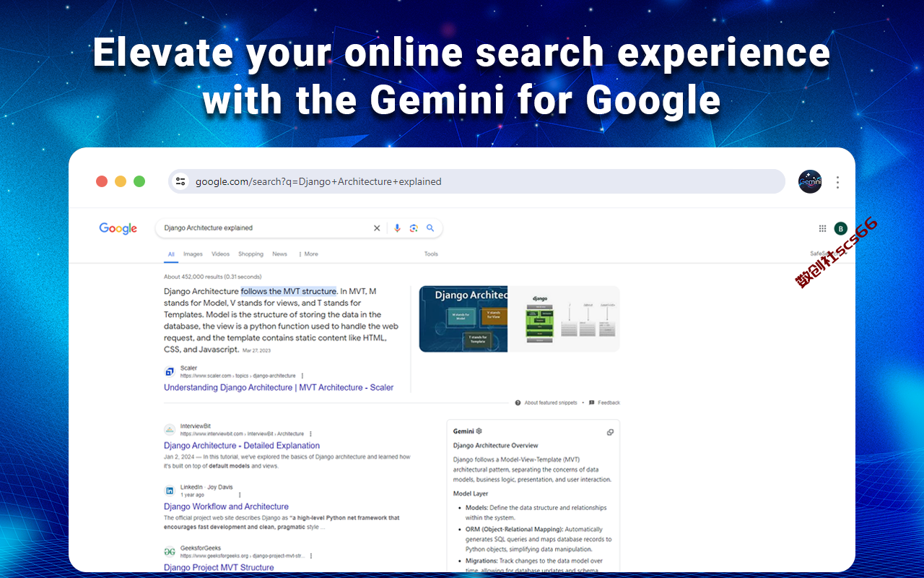Open the profile avatar labeled B
The width and height of the screenshot is (924, 578).
tap(840, 228)
